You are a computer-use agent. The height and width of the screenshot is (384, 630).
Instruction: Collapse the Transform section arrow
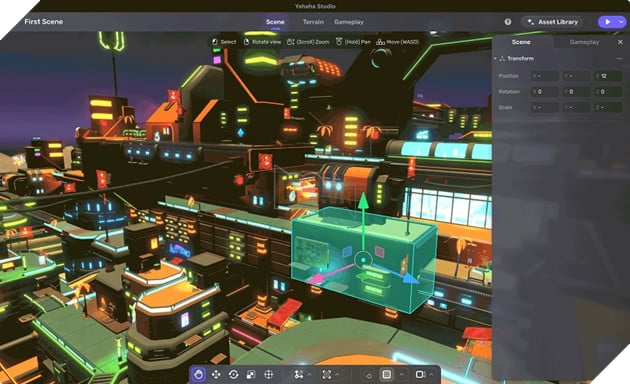point(495,59)
